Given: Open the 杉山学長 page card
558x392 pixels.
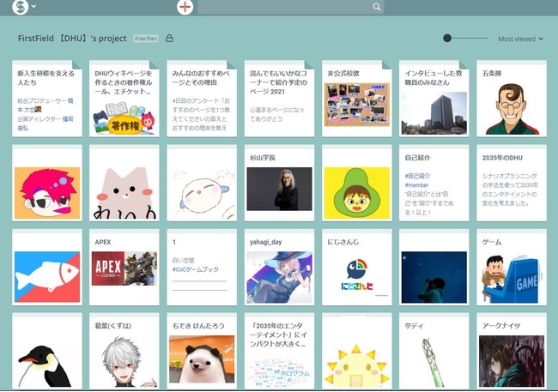Looking at the screenshot, I should point(279,182).
